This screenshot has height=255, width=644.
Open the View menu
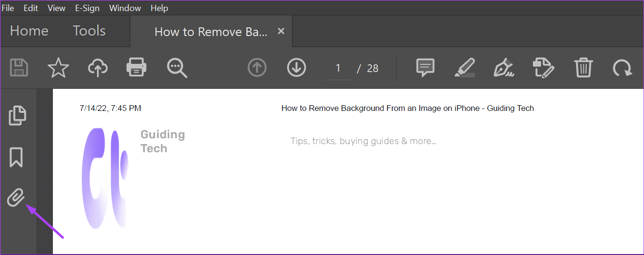(x=57, y=8)
